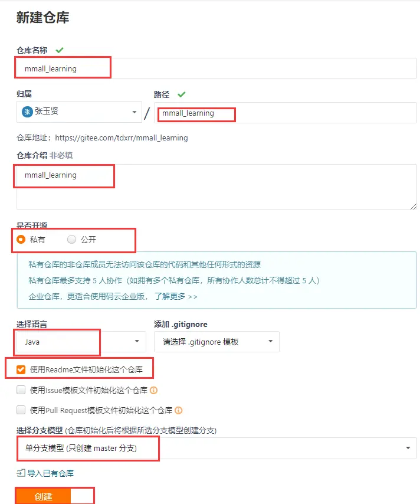The height and width of the screenshot is (504, 420).
Task: Click the info icon beside Pull Request template option
Action: click(179, 411)
